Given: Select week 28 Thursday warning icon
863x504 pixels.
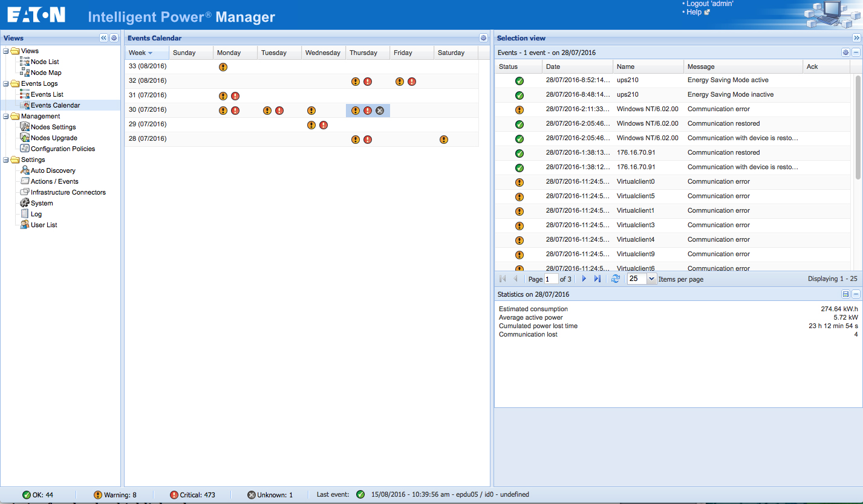Looking at the screenshot, I should [x=356, y=140].
